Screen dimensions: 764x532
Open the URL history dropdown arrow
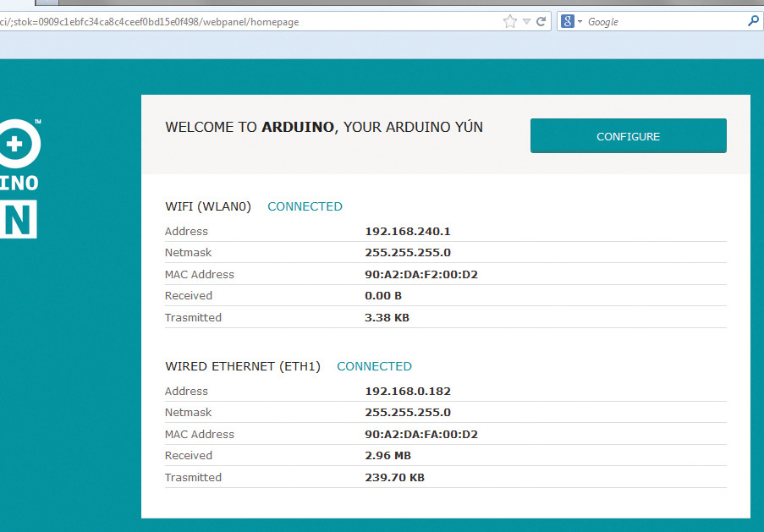click(526, 21)
